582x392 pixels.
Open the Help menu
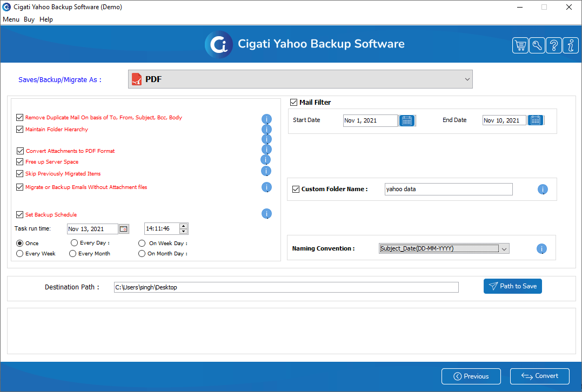pos(46,19)
